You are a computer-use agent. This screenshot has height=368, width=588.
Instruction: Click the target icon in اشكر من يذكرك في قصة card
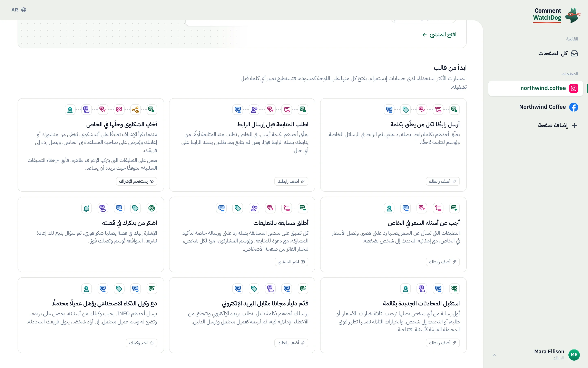[x=152, y=208]
